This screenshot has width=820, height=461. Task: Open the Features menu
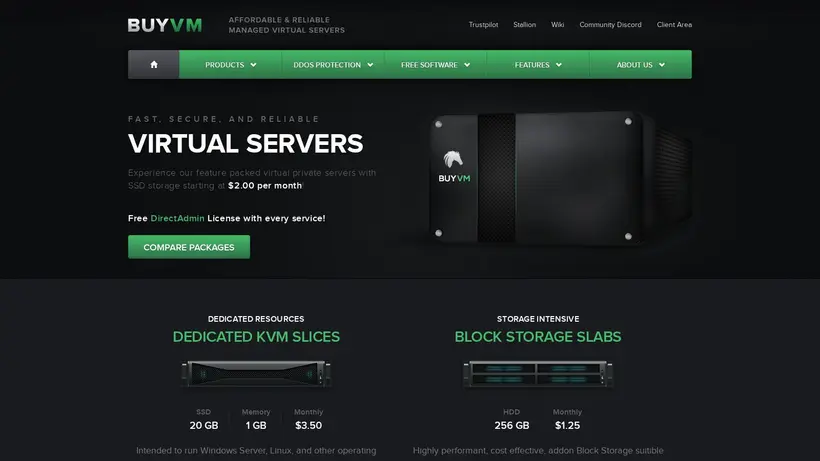point(538,64)
